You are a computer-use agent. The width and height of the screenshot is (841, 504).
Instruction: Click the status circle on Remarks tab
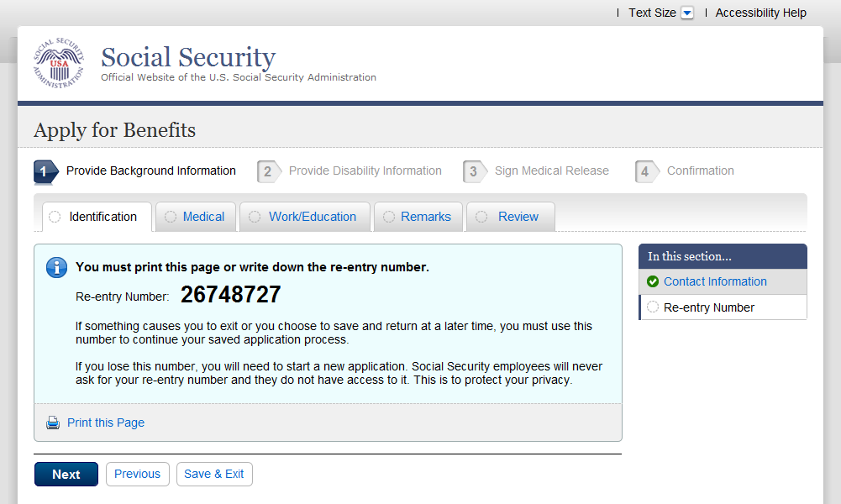coord(389,217)
